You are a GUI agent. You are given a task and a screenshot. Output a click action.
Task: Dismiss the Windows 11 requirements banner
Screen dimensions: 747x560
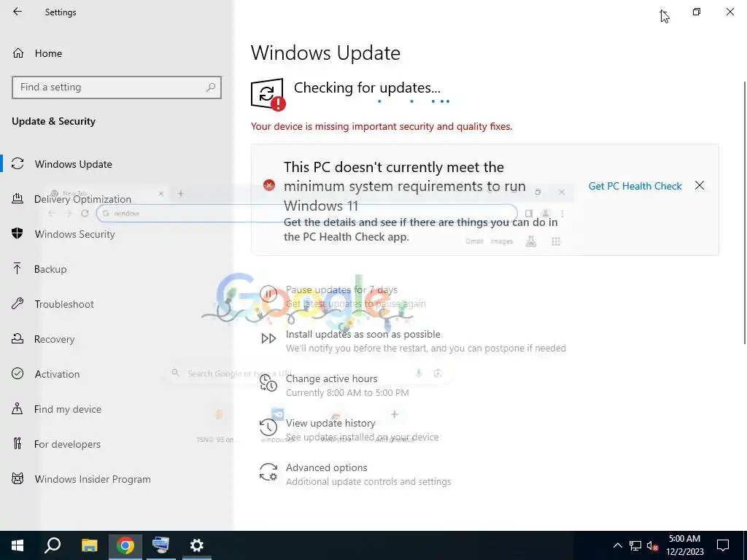pyautogui.click(x=700, y=186)
